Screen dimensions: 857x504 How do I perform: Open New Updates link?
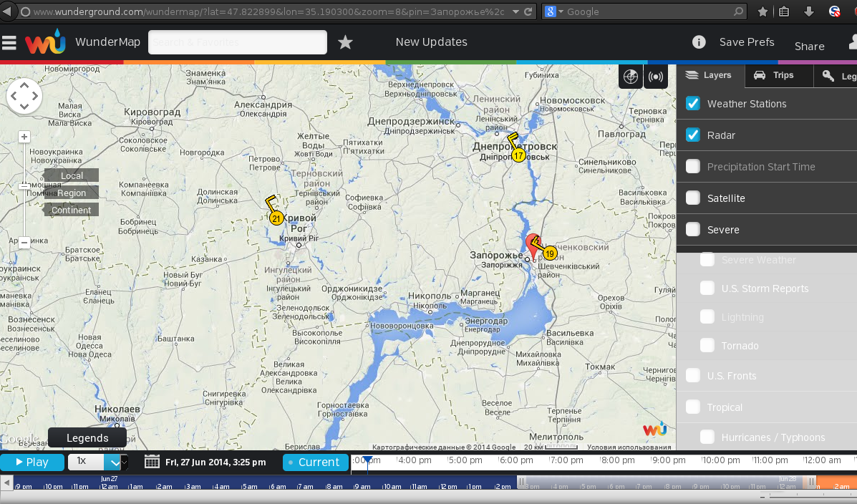(x=431, y=42)
